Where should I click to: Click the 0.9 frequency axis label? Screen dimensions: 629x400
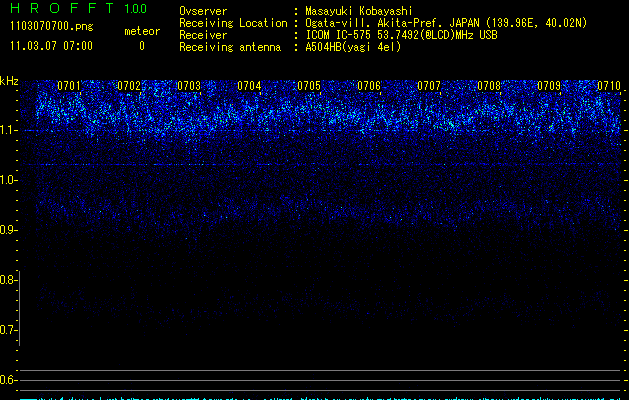7,230
